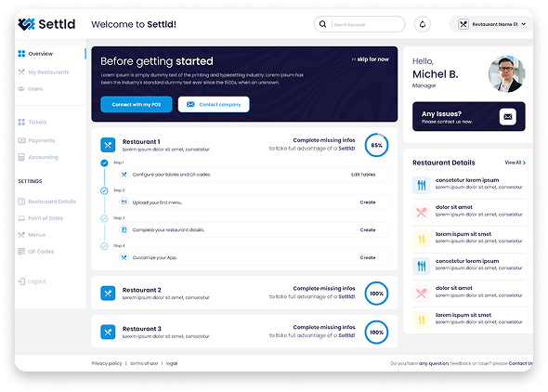Toggle Step 2 checkmark circle
This screenshot has width=548, height=392.
coord(104,190)
